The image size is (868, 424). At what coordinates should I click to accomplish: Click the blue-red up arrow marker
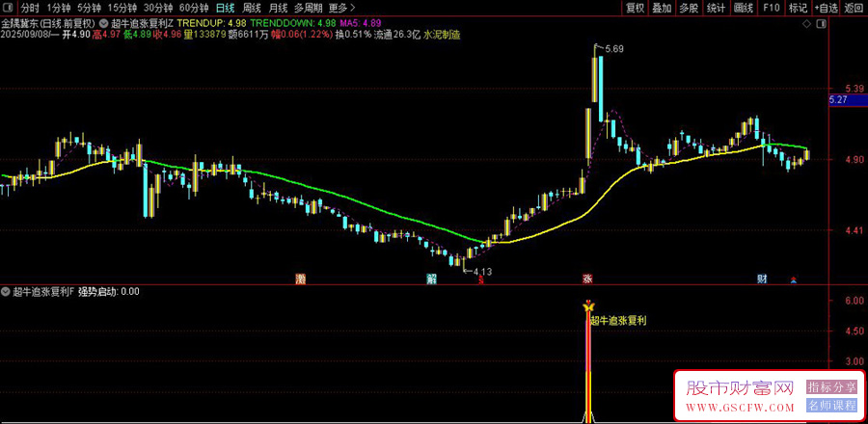click(794, 279)
